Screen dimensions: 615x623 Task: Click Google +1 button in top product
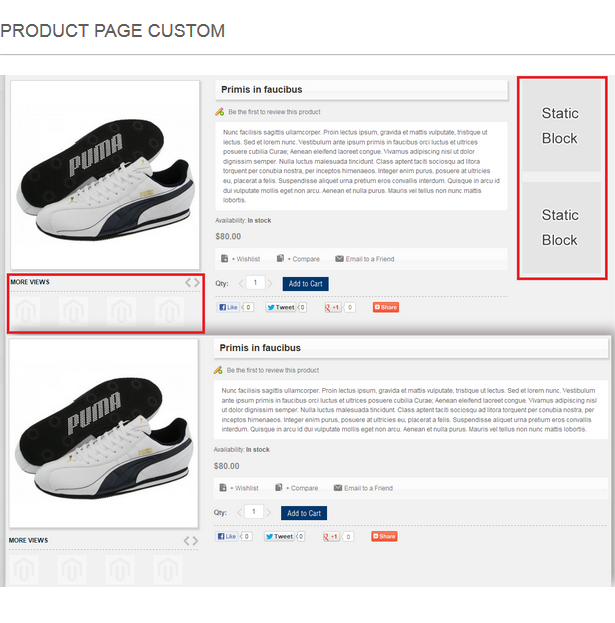pos(333,307)
